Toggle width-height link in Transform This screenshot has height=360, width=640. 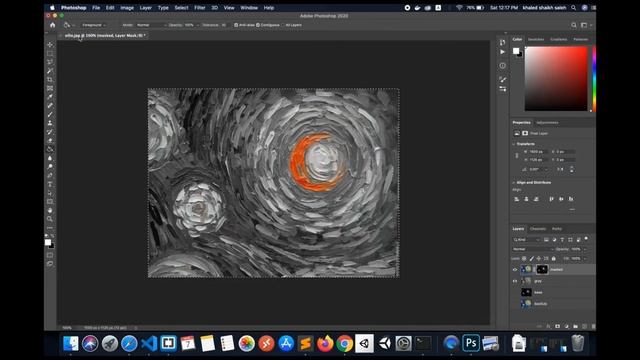pyautogui.click(x=517, y=156)
